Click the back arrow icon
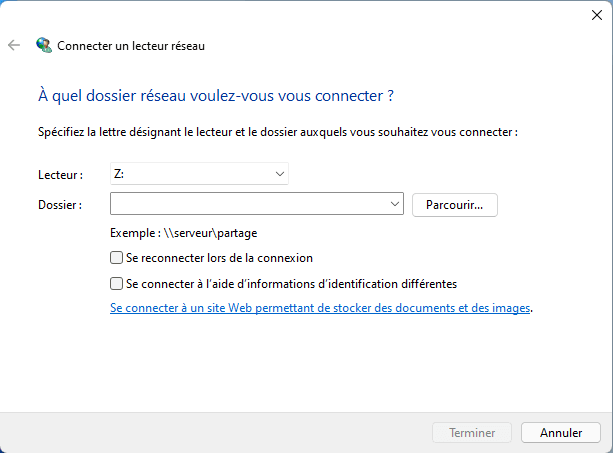The height and width of the screenshot is (453, 613). click(14, 45)
